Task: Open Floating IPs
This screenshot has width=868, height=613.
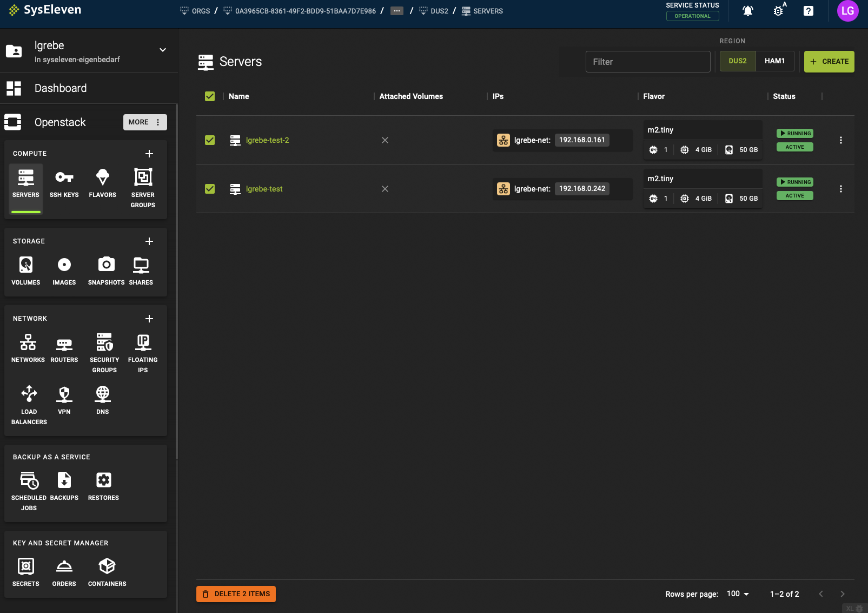Action: coord(143,353)
